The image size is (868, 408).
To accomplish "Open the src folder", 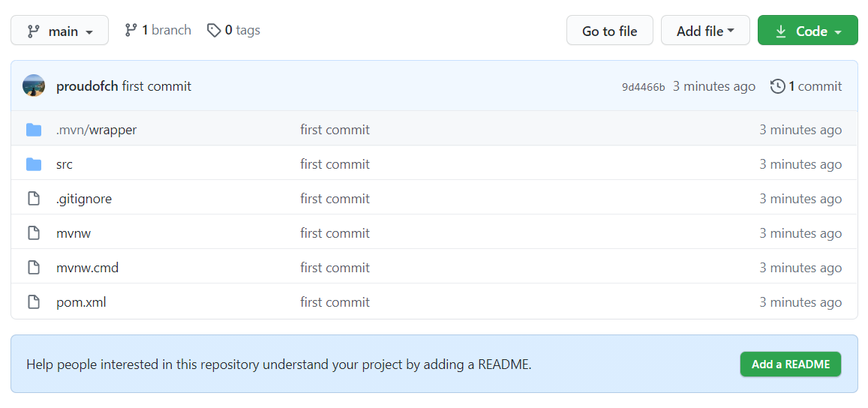I will point(65,164).
